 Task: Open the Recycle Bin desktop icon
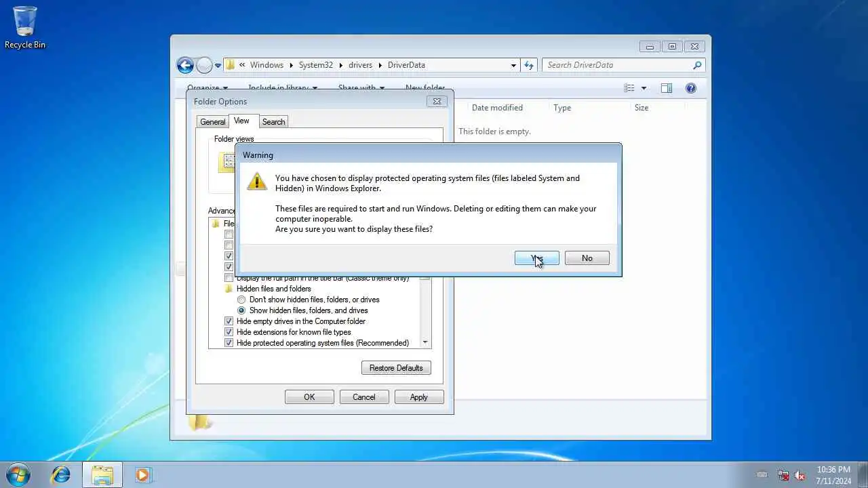click(25, 27)
